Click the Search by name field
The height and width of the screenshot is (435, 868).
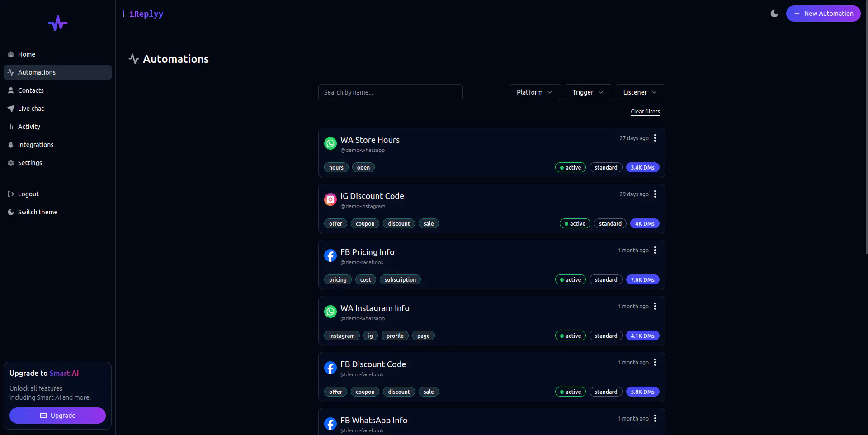391,92
